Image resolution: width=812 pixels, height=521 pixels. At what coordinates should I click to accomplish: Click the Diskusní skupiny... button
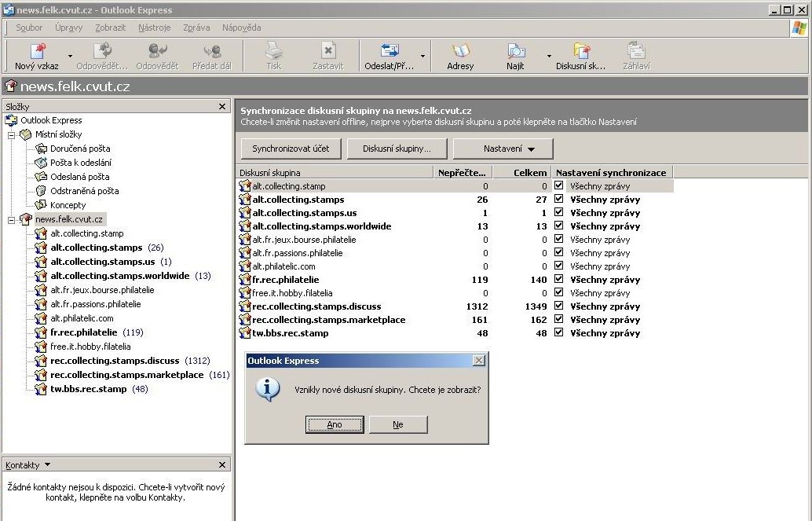click(397, 149)
